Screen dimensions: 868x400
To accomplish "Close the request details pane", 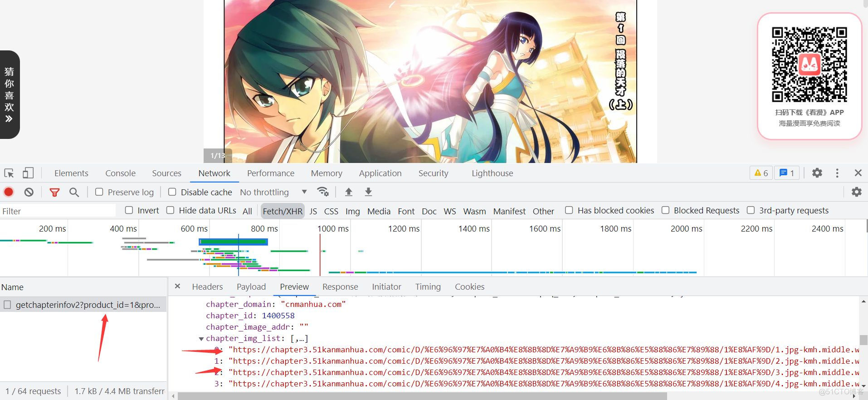I will click(178, 286).
